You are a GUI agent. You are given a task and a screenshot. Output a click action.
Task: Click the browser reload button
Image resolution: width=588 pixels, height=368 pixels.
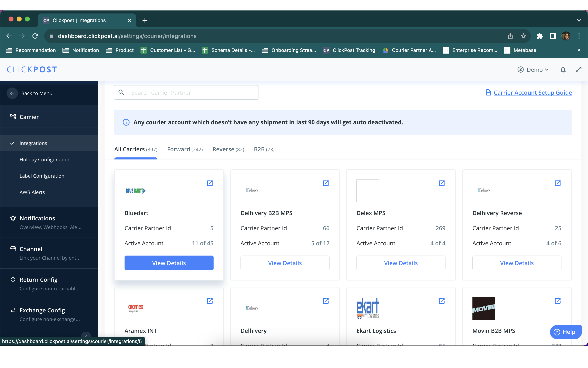[35, 36]
